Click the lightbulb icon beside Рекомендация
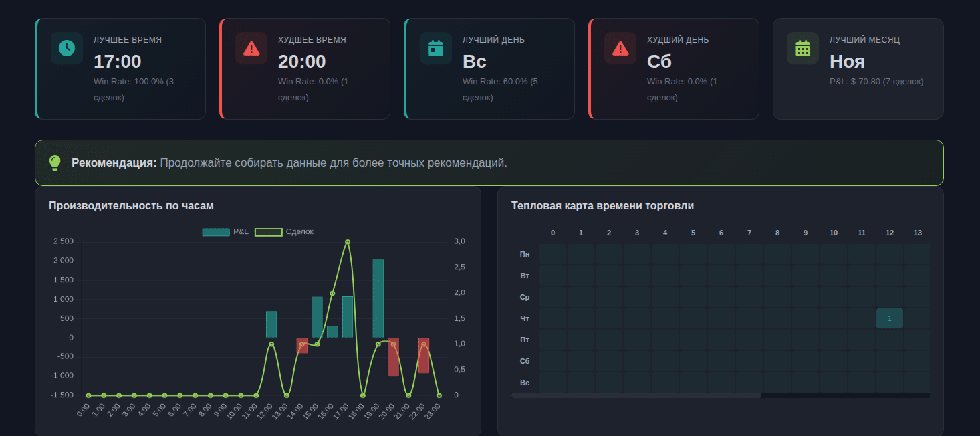The width and height of the screenshot is (980, 436). pos(55,162)
